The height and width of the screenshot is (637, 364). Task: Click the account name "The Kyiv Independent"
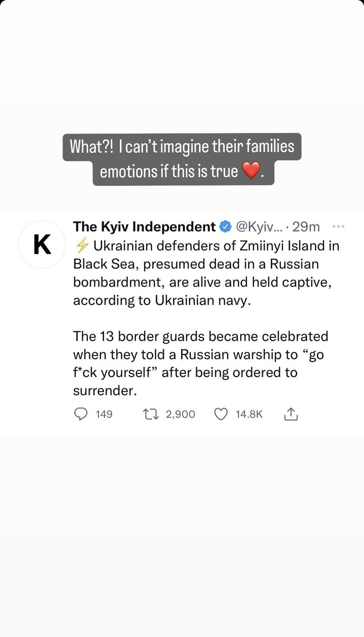[144, 227]
